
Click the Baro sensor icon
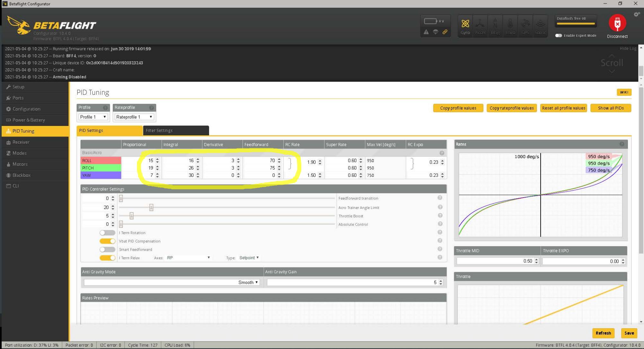coord(510,26)
